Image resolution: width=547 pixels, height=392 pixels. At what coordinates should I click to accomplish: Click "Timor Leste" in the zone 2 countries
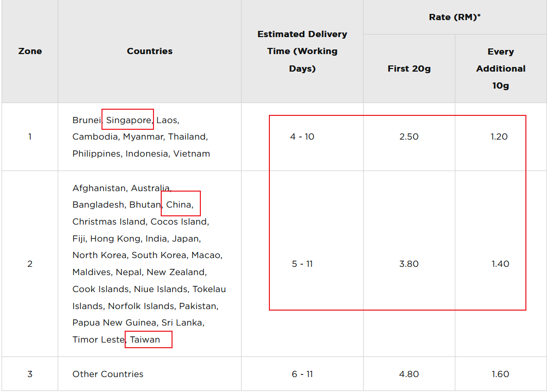[98, 339]
